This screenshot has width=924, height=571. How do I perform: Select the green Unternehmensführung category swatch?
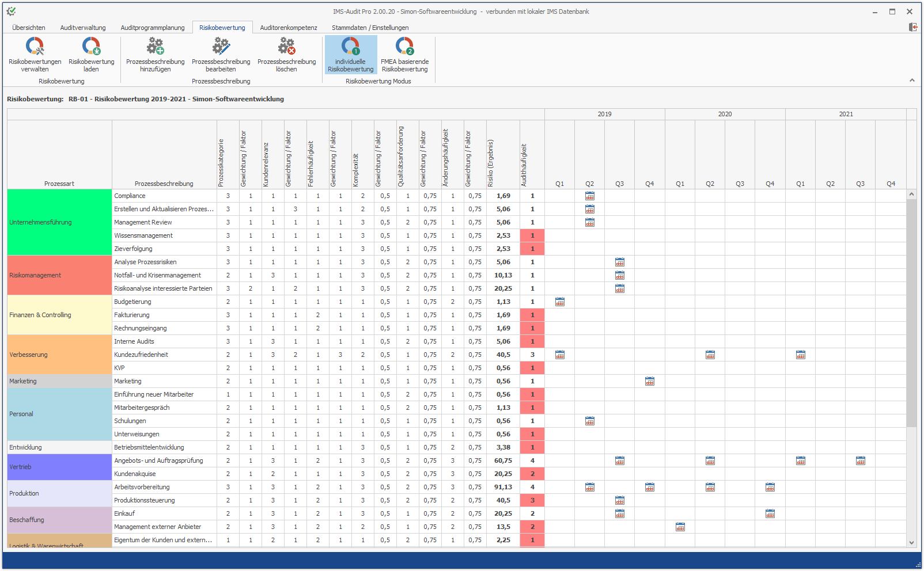pyautogui.click(x=59, y=222)
